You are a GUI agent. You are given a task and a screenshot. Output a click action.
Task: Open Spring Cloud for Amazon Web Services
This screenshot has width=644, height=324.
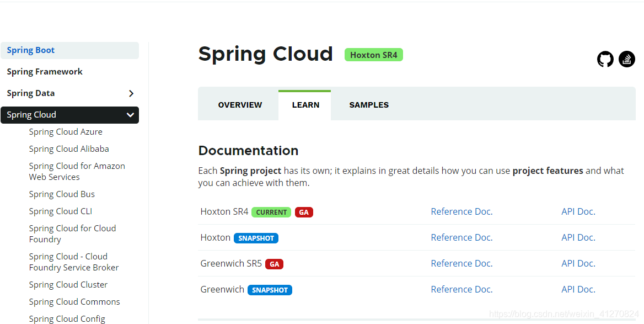tap(77, 172)
